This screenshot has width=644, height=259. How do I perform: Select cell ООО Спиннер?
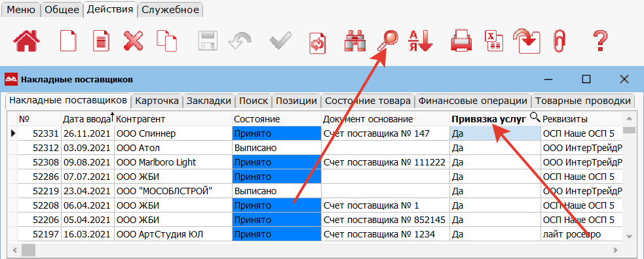point(174,133)
